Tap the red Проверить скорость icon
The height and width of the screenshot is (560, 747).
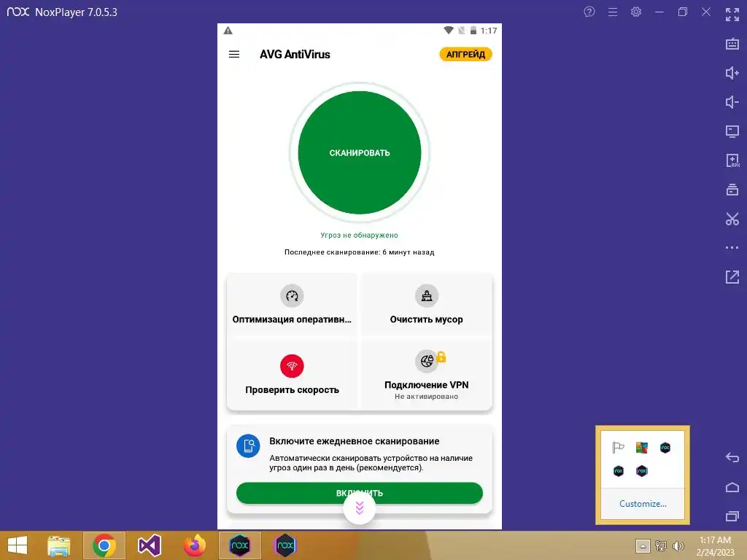click(292, 366)
